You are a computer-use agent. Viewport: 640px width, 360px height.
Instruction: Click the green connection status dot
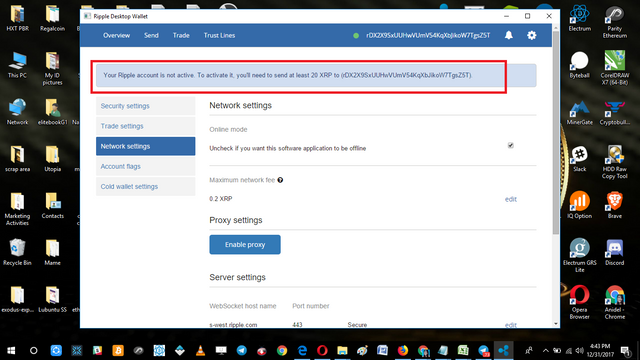tap(356, 36)
